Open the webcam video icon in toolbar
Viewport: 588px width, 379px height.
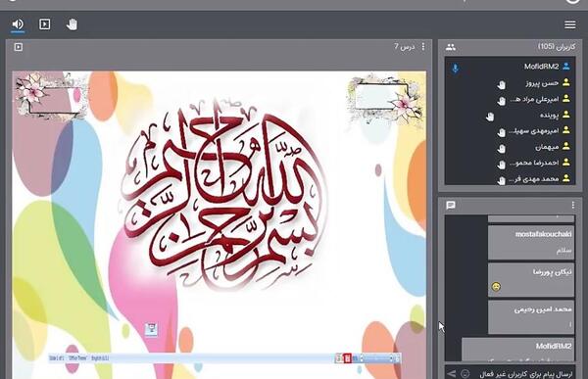click(x=45, y=24)
